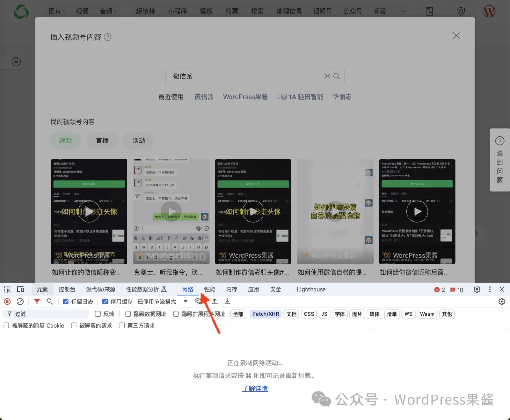
Task: Open the 已停用节流模式 throttling dropdown
Action: coord(162,302)
